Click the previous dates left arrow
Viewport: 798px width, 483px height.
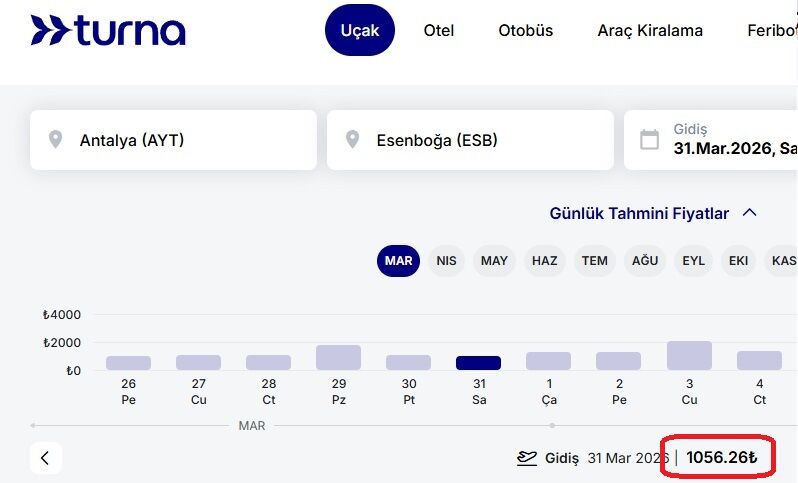coord(46,458)
